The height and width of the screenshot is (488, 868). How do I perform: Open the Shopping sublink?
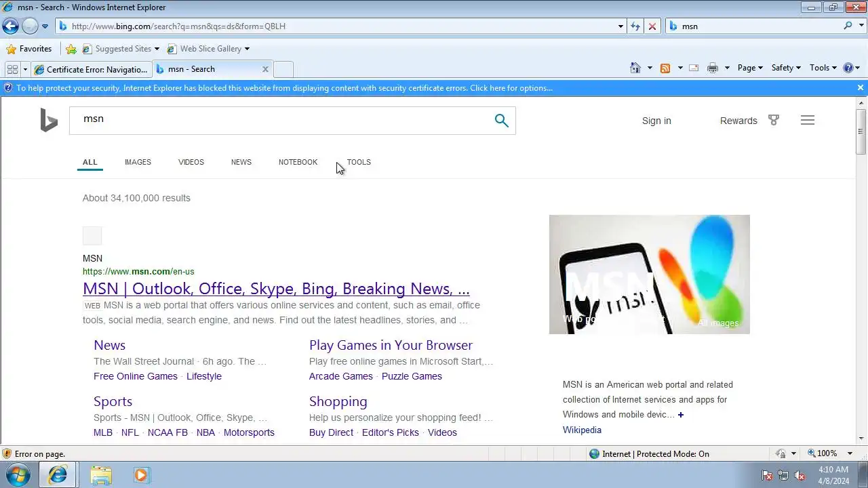point(338,401)
